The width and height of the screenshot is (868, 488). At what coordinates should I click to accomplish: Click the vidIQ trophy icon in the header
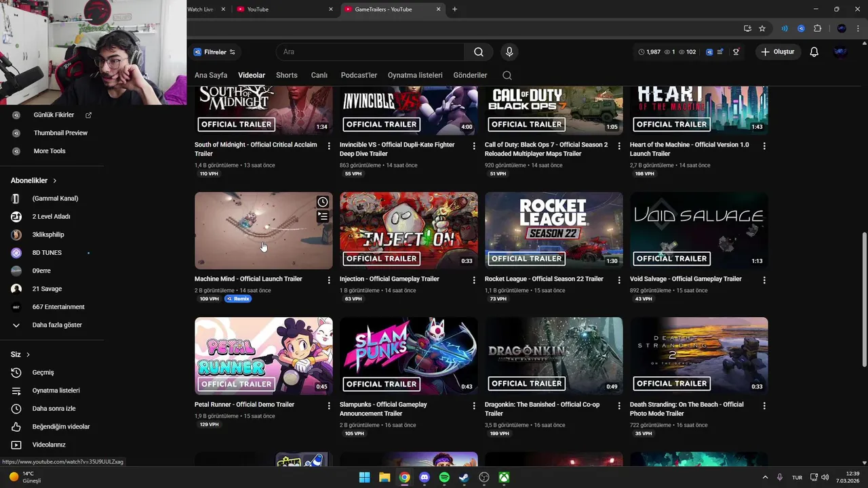pyautogui.click(x=736, y=52)
